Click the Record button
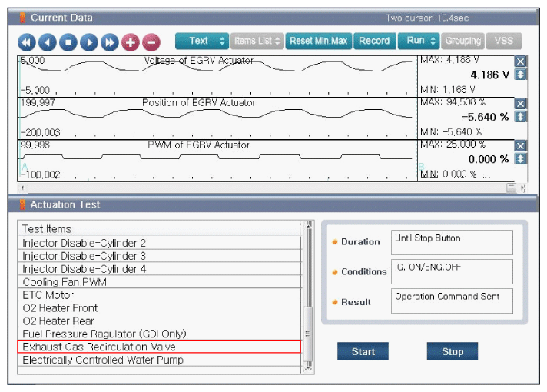The width and height of the screenshot is (547, 392). tap(374, 41)
